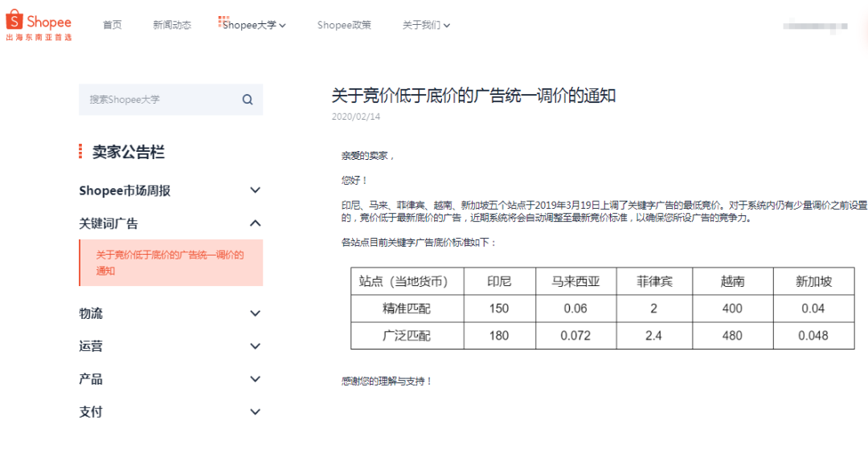Image resolution: width=868 pixels, height=470 pixels.
Task: Open the highlighted 调价通知 link in the sidebar
Action: coord(170,263)
